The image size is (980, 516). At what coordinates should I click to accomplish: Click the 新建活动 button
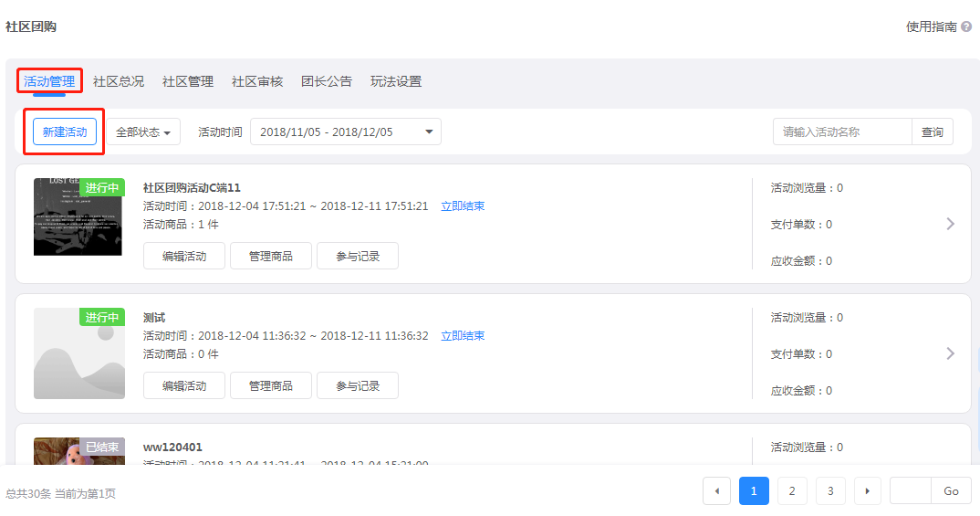click(65, 132)
